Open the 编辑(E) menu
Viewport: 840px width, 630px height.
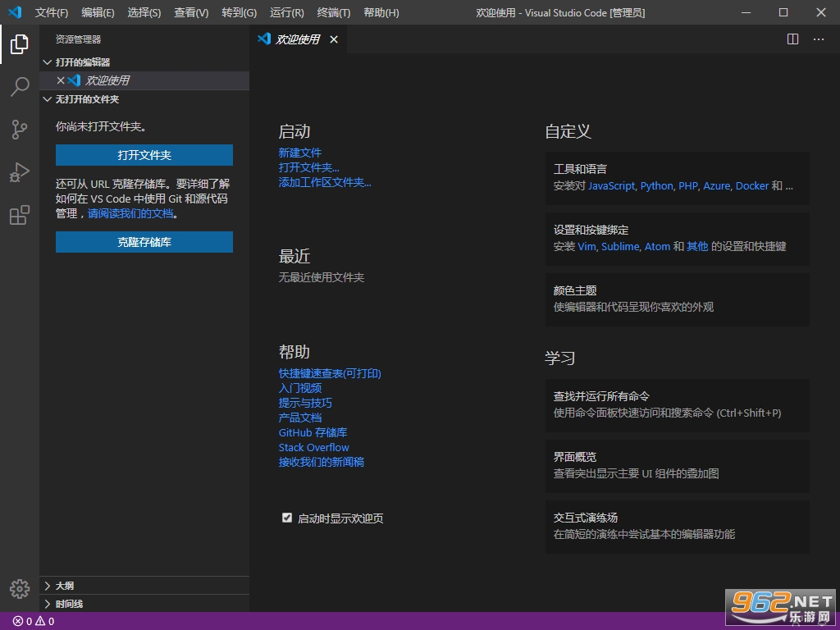pos(98,12)
